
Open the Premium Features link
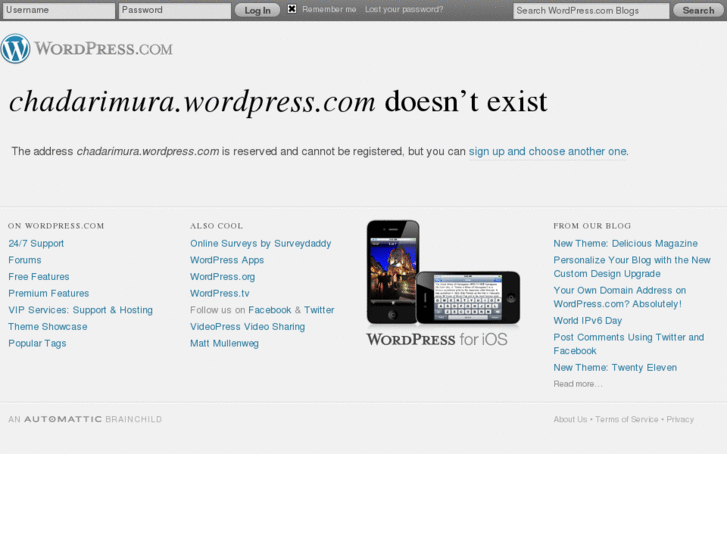tap(49, 294)
